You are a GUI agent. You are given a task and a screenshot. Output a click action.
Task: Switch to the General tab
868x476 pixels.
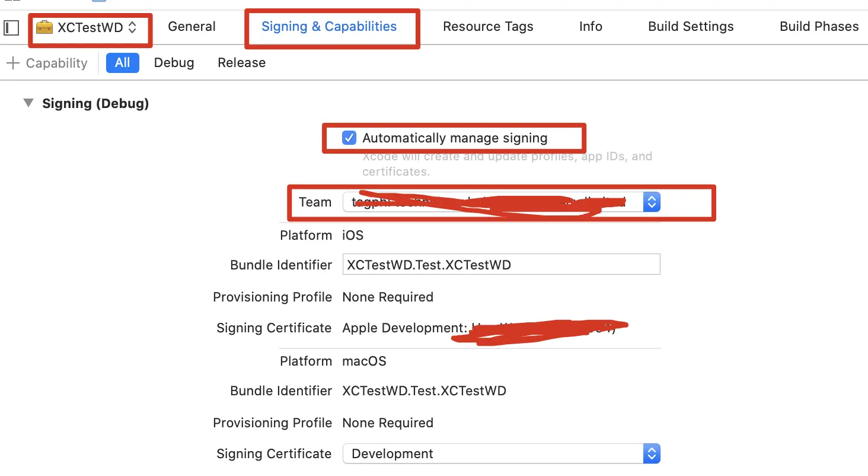(x=192, y=27)
